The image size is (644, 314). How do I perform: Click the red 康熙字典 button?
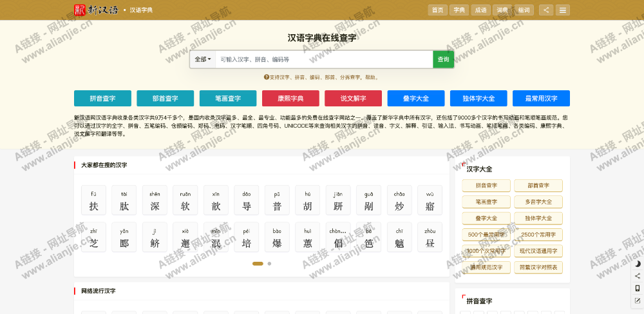(290, 98)
